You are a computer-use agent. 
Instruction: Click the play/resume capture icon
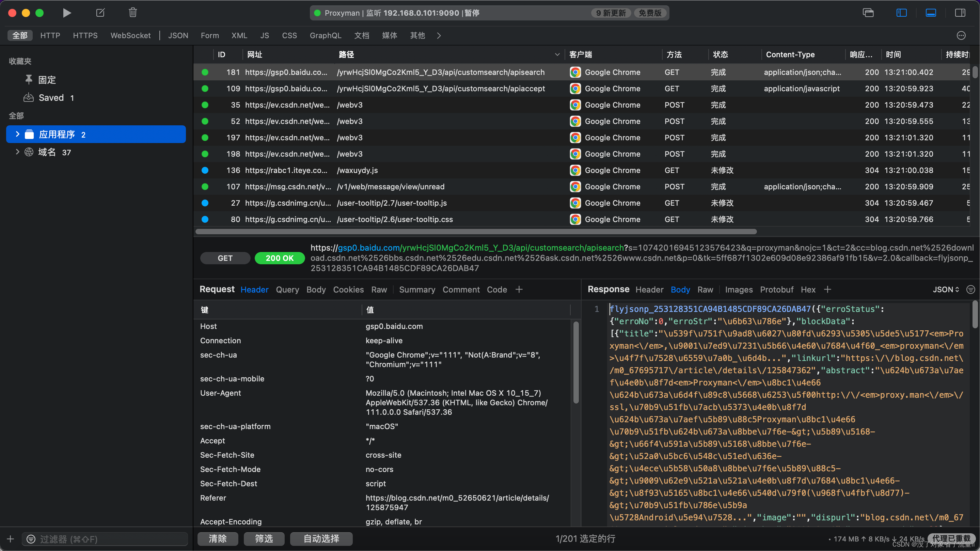(67, 13)
